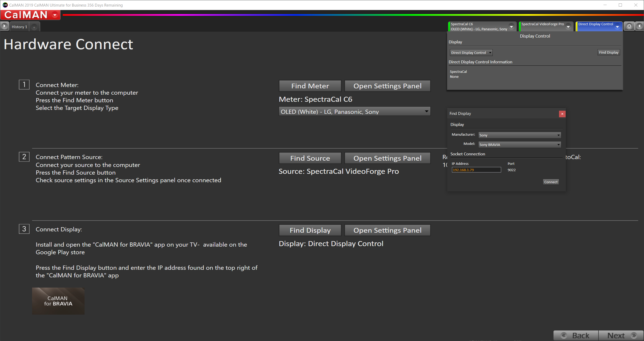Open the Direct Display Control combo box

[x=471, y=53]
